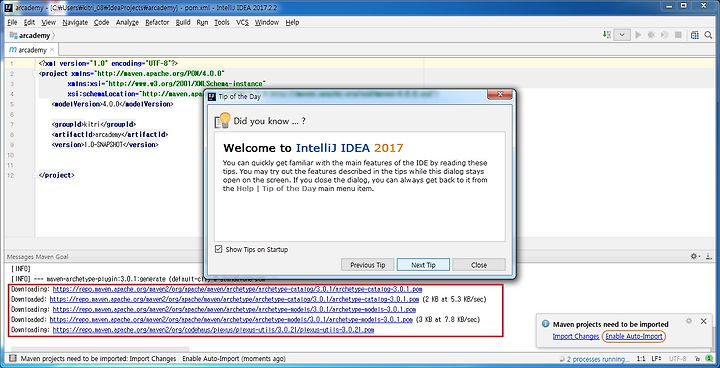Click the plexus-utils-3.0.21.pom link
Image resolution: width=720 pixels, height=368 pixels.
point(213,330)
